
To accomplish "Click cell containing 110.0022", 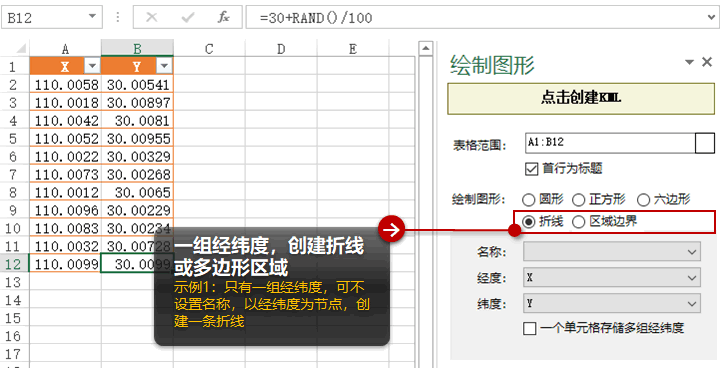I will [65, 156].
